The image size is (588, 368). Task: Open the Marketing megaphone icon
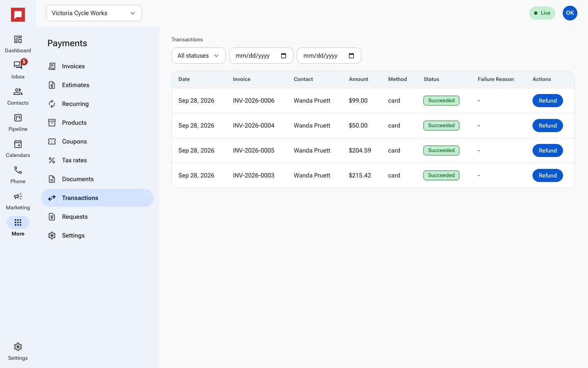click(x=18, y=196)
